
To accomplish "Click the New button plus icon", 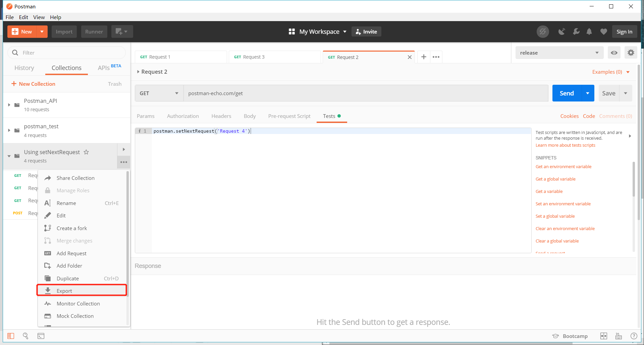I will coord(15,31).
